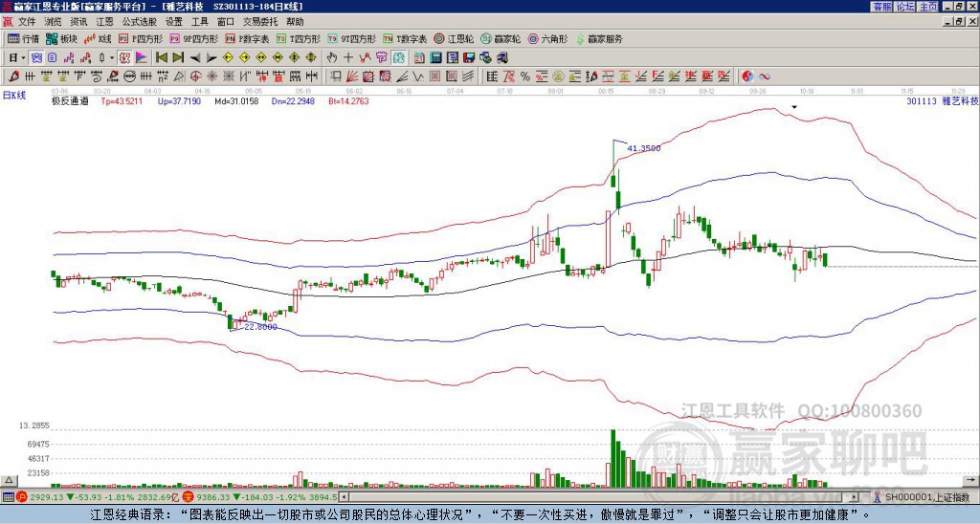The image size is (980, 524).
Task: Open the 9T四方形 tool
Action: [x=352, y=38]
